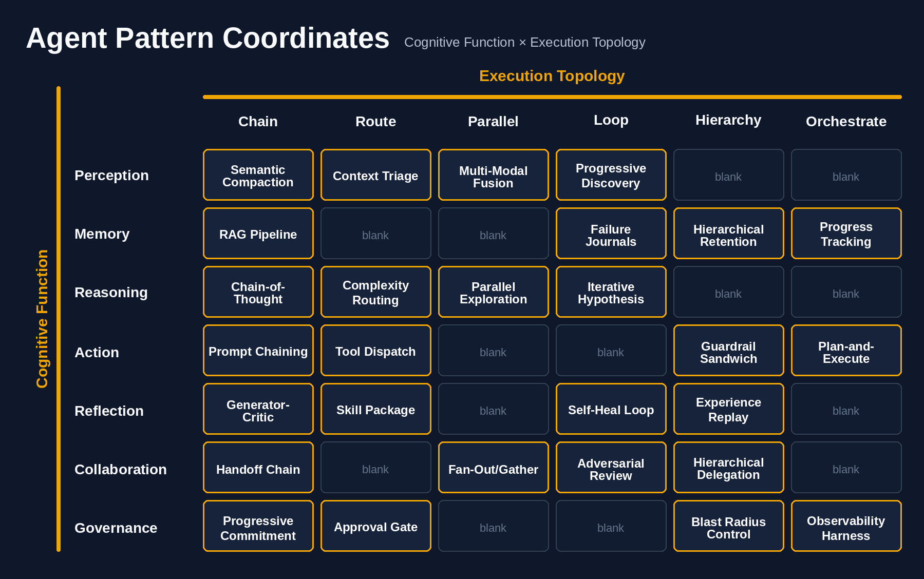Open the Failure Journals card
The width and height of the screenshot is (924, 579).
coord(611,234)
